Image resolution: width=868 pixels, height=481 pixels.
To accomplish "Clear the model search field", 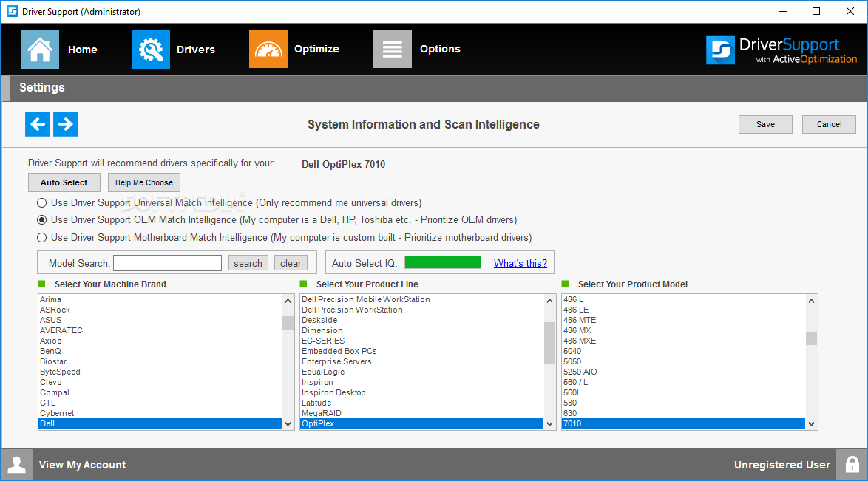I will tap(291, 263).
